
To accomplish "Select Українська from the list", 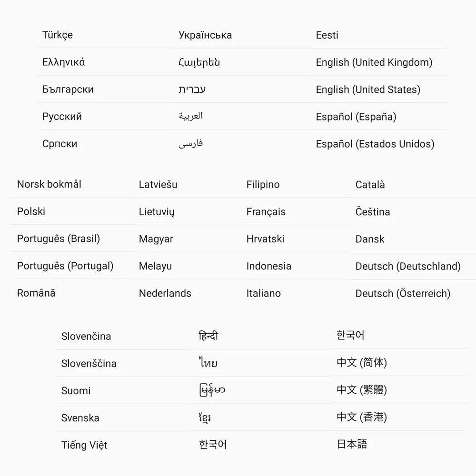I will tap(205, 35).
